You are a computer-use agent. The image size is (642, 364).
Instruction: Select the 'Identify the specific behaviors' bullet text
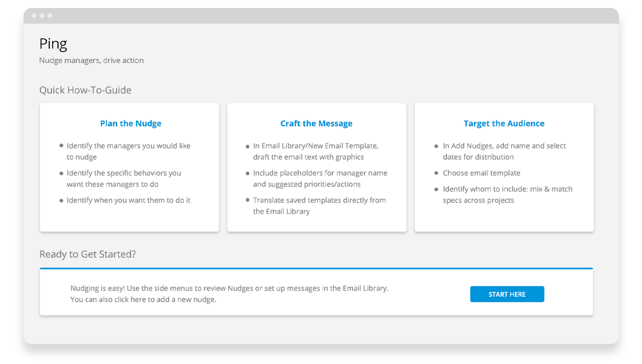[124, 178]
